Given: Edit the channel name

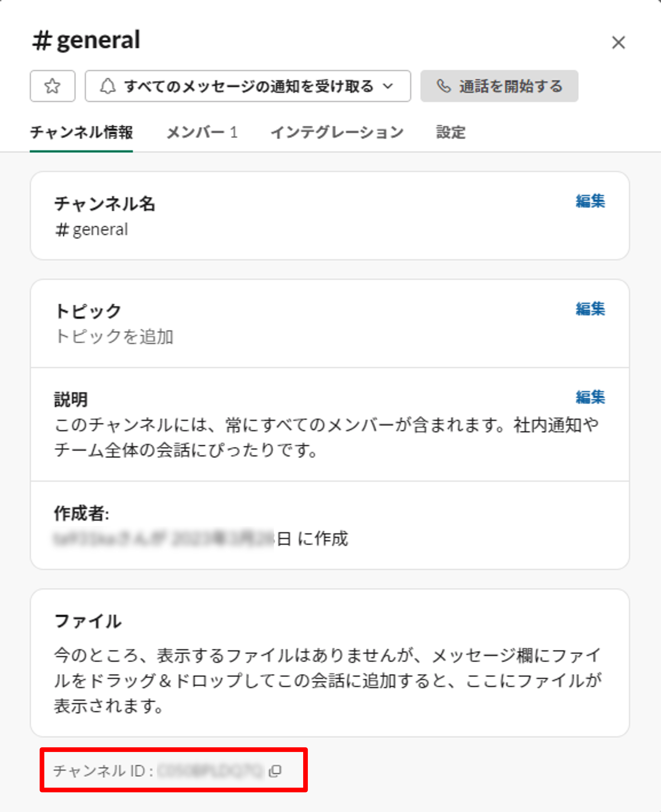Looking at the screenshot, I should pyautogui.click(x=590, y=201).
